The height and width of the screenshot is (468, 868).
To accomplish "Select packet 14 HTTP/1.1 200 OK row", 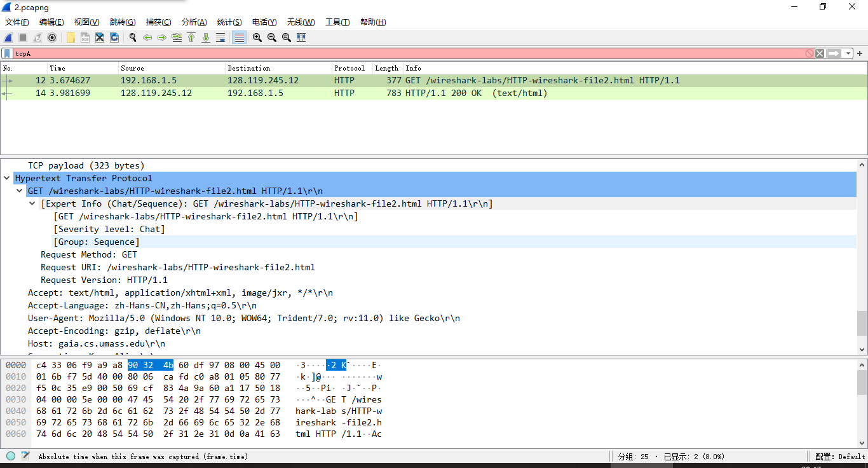I will (381, 93).
